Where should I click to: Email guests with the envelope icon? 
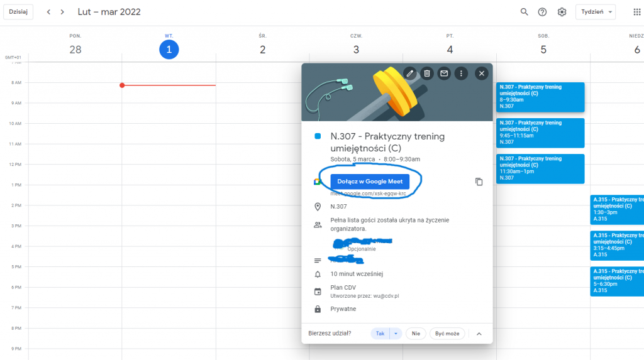point(444,74)
